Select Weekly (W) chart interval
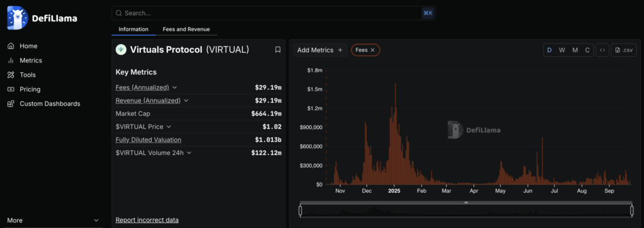The image size is (644, 228). (x=562, y=50)
